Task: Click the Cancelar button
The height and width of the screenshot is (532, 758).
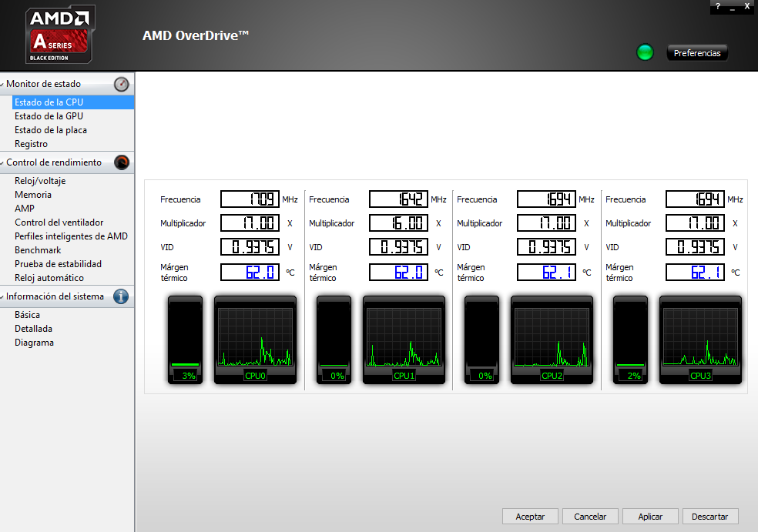Action: (590, 517)
